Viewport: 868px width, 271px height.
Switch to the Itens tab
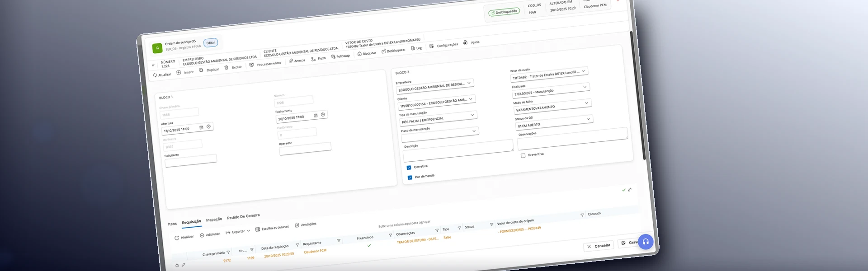point(172,224)
